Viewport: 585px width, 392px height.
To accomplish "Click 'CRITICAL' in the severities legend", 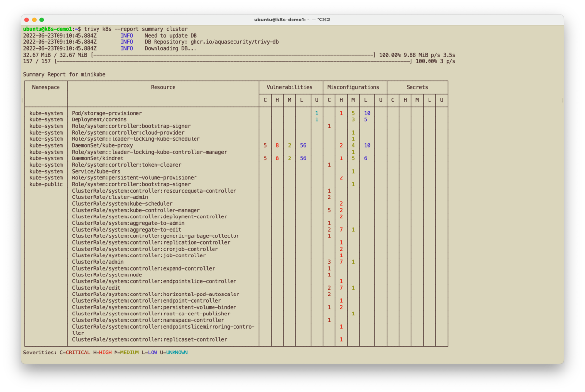I will [78, 352].
